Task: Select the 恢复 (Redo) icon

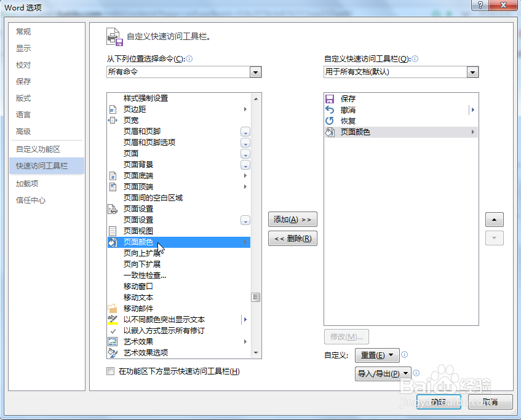Action: (x=330, y=121)
